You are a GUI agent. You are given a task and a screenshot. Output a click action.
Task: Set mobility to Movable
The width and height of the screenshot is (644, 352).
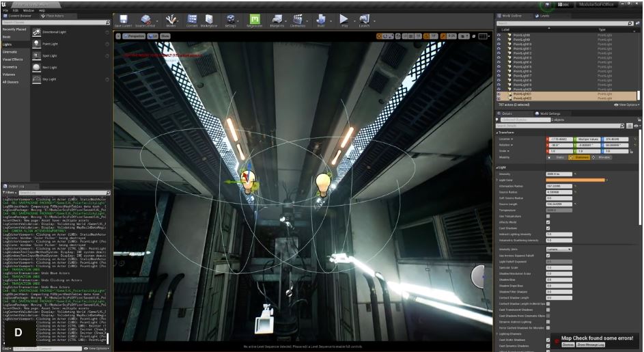(x=602, y=157)
